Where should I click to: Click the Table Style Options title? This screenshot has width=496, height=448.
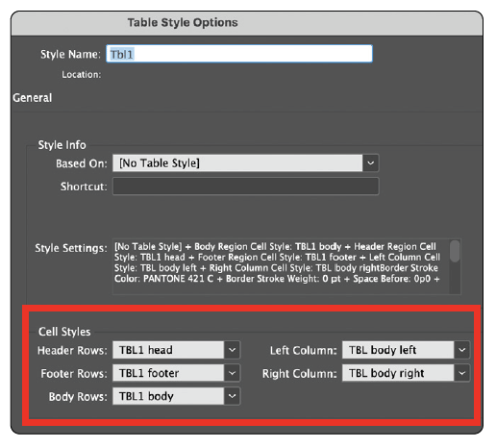183,23
